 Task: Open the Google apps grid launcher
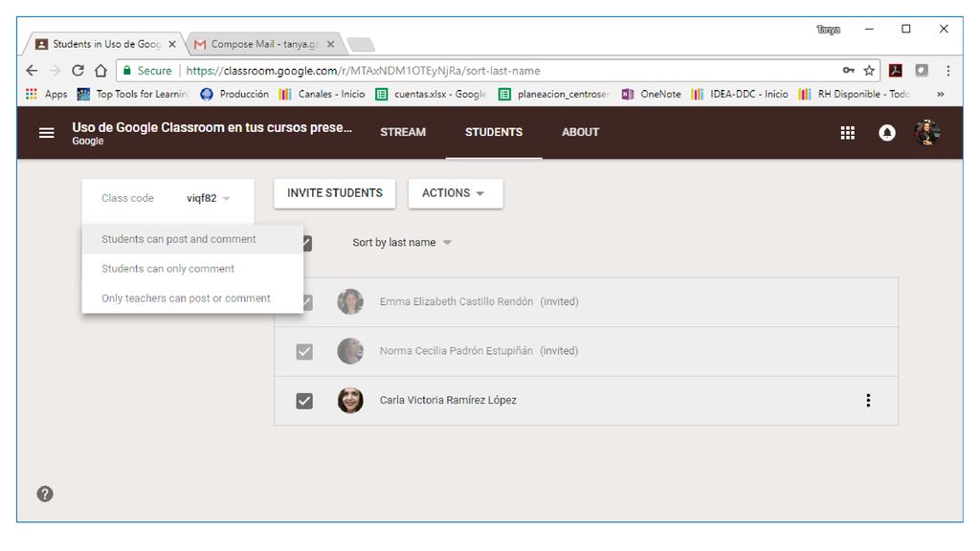click(x=848, y=132)
